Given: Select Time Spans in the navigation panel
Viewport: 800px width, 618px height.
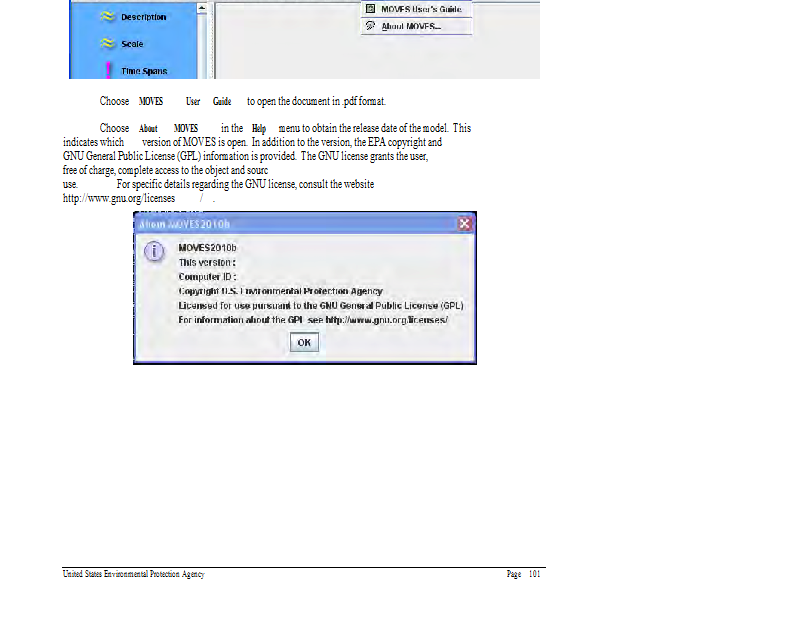Looking at the screenshot, I should click(x=144, y=71).
